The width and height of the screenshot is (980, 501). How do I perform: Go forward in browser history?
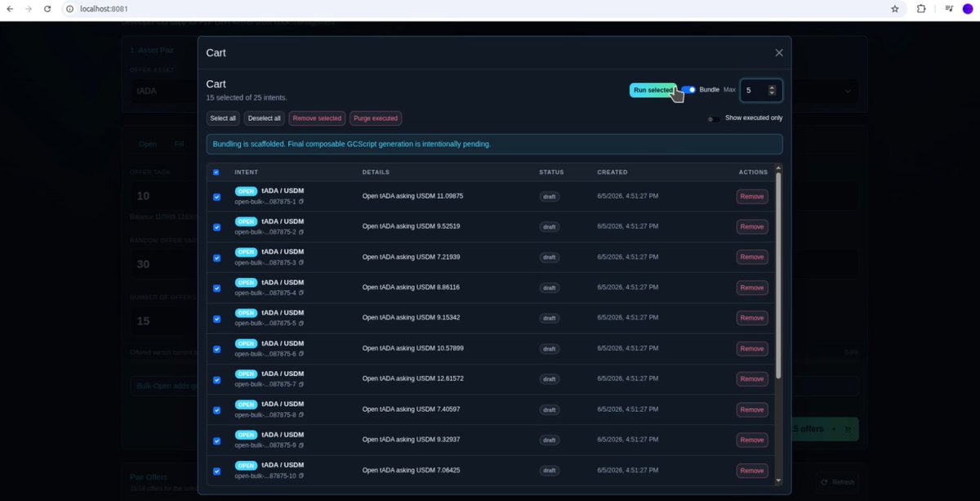tap(29, 9)
